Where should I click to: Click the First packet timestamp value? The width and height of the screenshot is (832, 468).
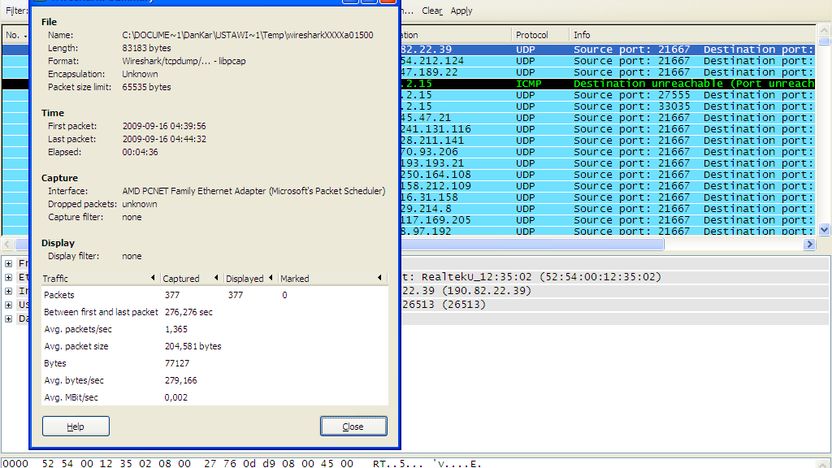tap(164, 126)
